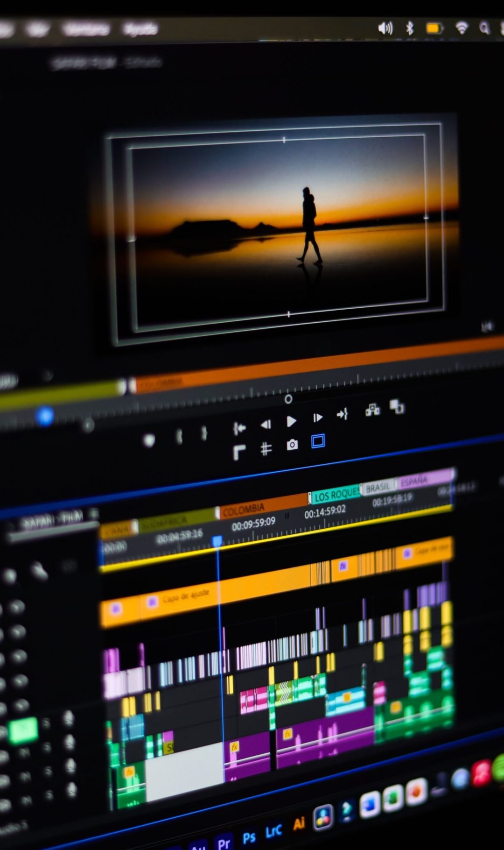
Task: Click the 00:14:59:02 timecode on the ruler
Action: [325, 512]
